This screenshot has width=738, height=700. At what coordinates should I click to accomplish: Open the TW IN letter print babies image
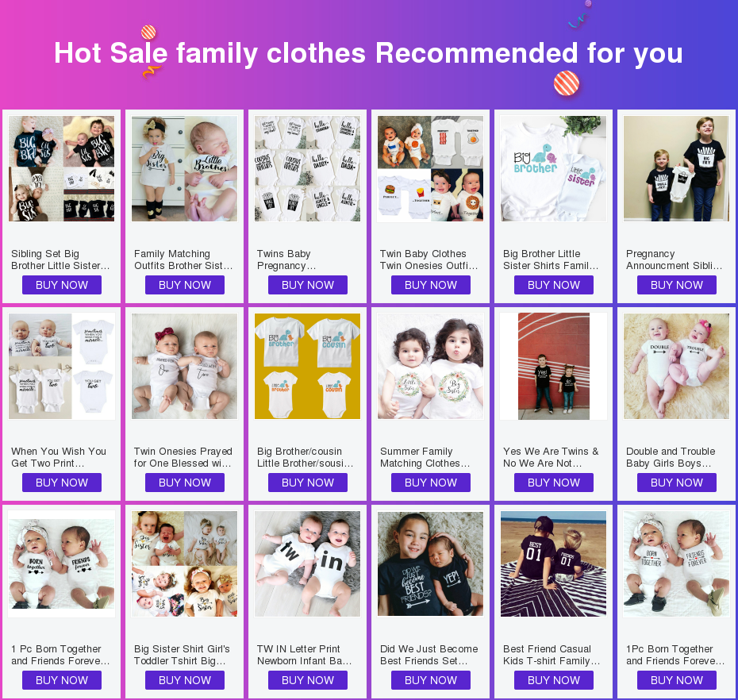[307, 564]
